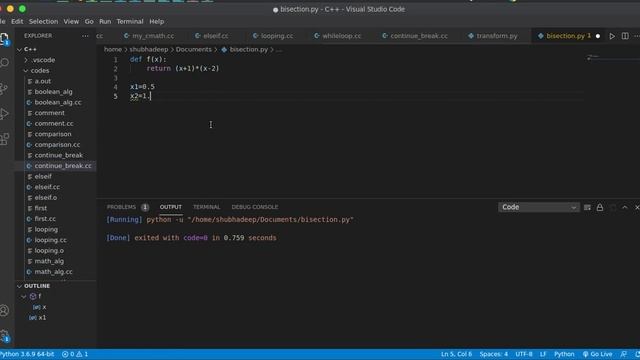Open Explorer more actions ellipsis
Image resolution: width=640 pixels, height=360 pixels.
[85, 36]
